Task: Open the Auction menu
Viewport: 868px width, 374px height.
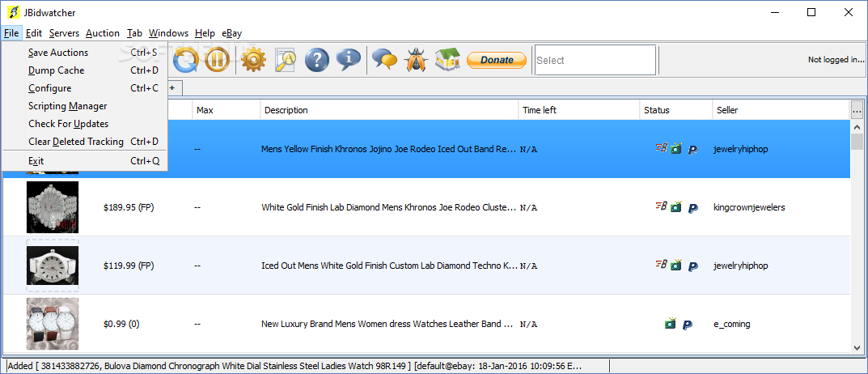Action: 103,33
